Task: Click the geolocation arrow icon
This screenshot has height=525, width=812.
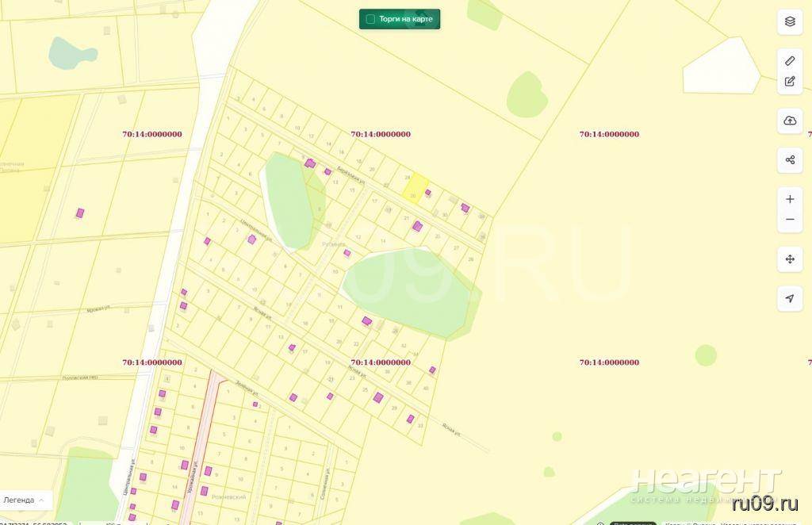Action: pyautogui.click(x=790, y=298)
